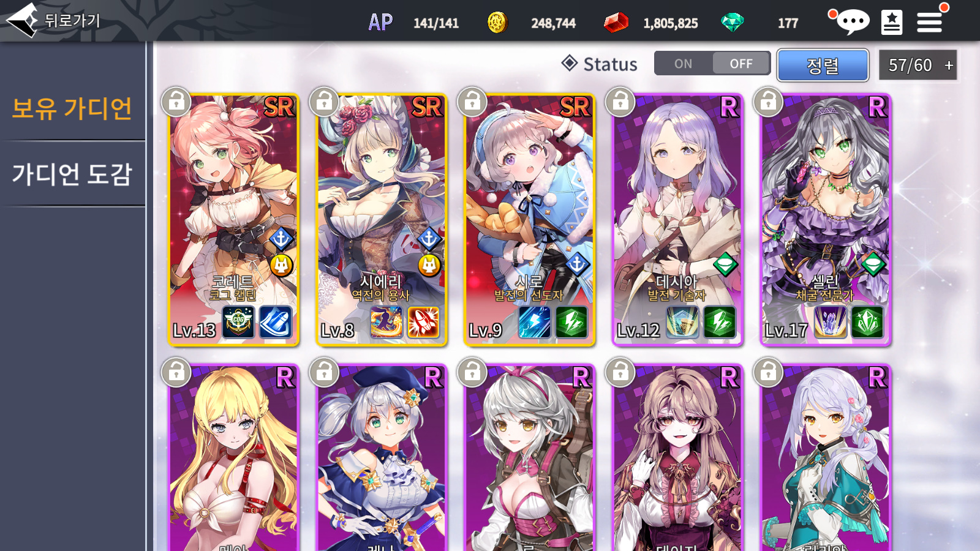The width and height of the screenshot is (980, 551).
Task: Switch Status toggle to OFF
Action: point(741,64)
